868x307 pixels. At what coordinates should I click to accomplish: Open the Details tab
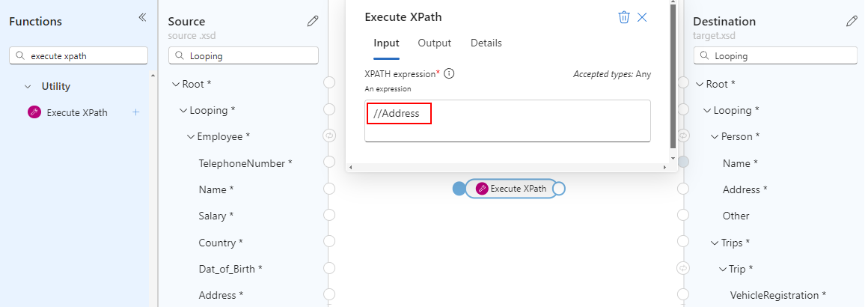(486, 43)
